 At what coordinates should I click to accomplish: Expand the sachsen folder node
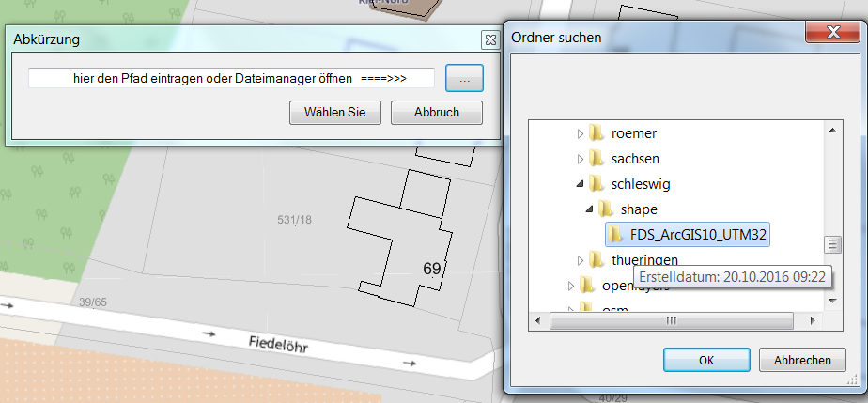(x=581, y=159)
